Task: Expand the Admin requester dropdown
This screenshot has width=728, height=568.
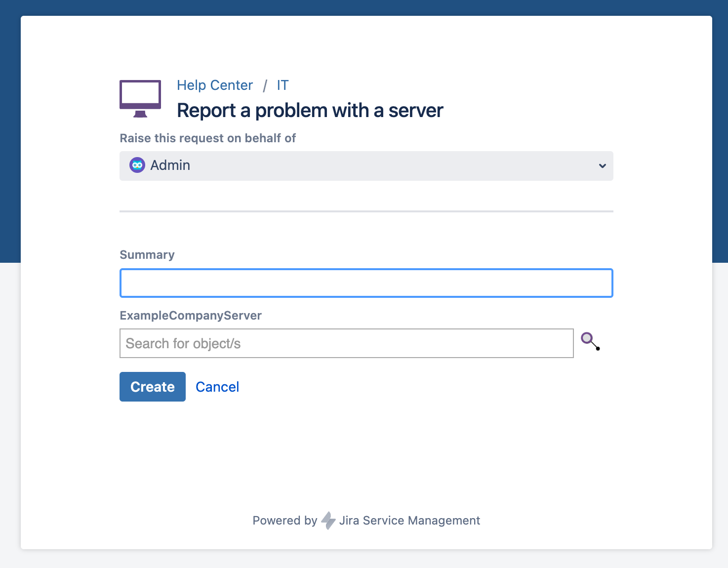Action: click(366, 166)
